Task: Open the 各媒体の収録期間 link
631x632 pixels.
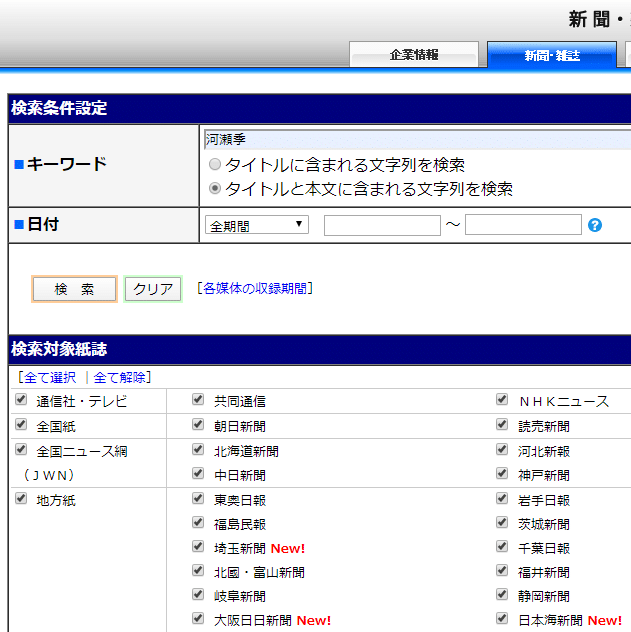Action: pyautogui.click(x=255, y=288)
